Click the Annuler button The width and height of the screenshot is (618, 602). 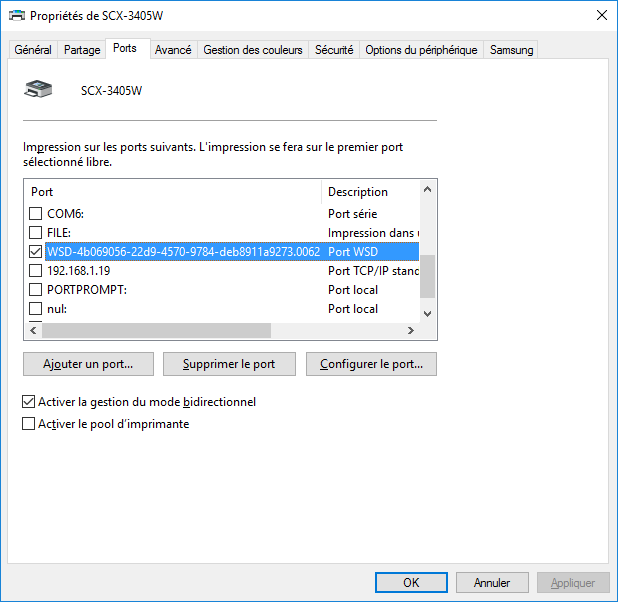click(x=492, y=582)
